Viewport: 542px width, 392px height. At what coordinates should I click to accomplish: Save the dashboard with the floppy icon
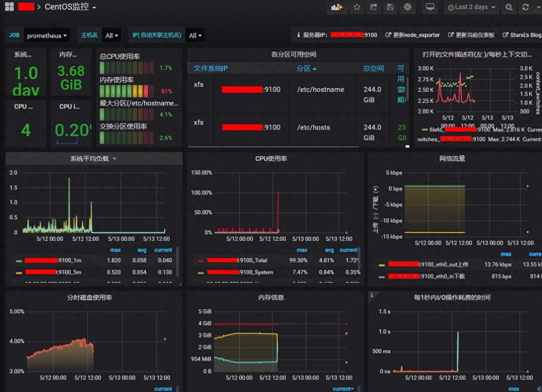[x=390, y=7]
